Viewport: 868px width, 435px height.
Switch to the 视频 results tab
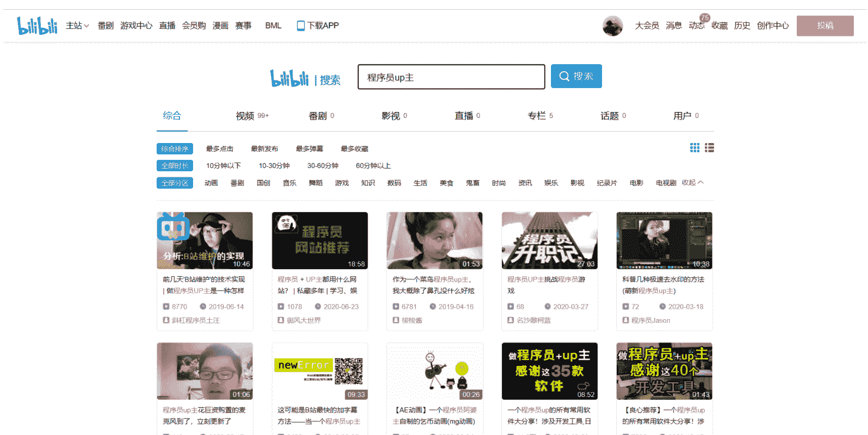coord(245,116)
